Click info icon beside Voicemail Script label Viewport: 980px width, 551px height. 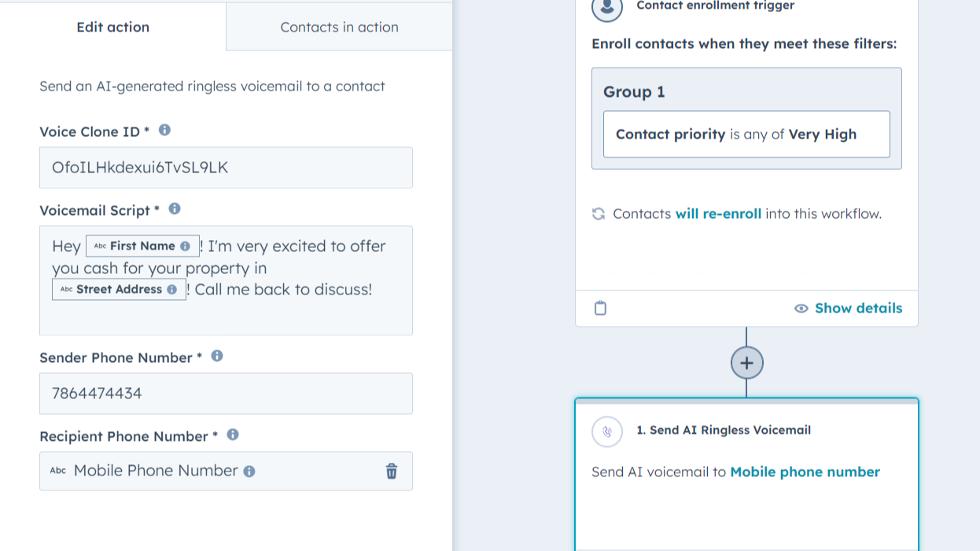(175, 209)
